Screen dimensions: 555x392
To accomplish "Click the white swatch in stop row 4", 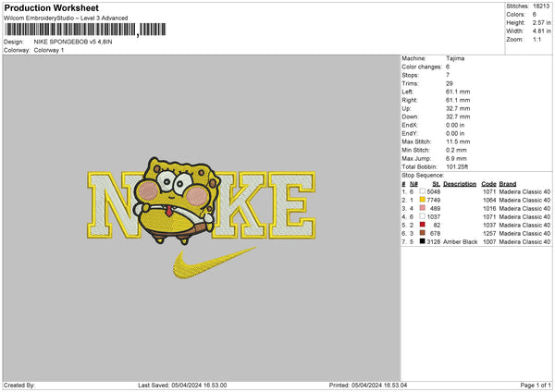I will (423, 216).
